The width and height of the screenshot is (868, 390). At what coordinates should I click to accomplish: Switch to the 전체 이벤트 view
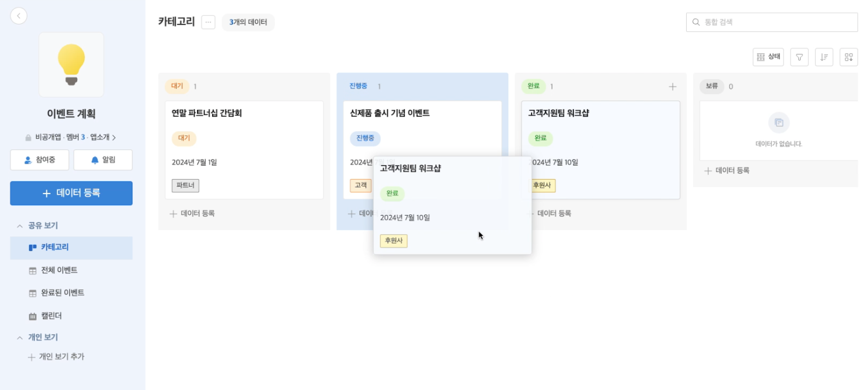(59, 270)
